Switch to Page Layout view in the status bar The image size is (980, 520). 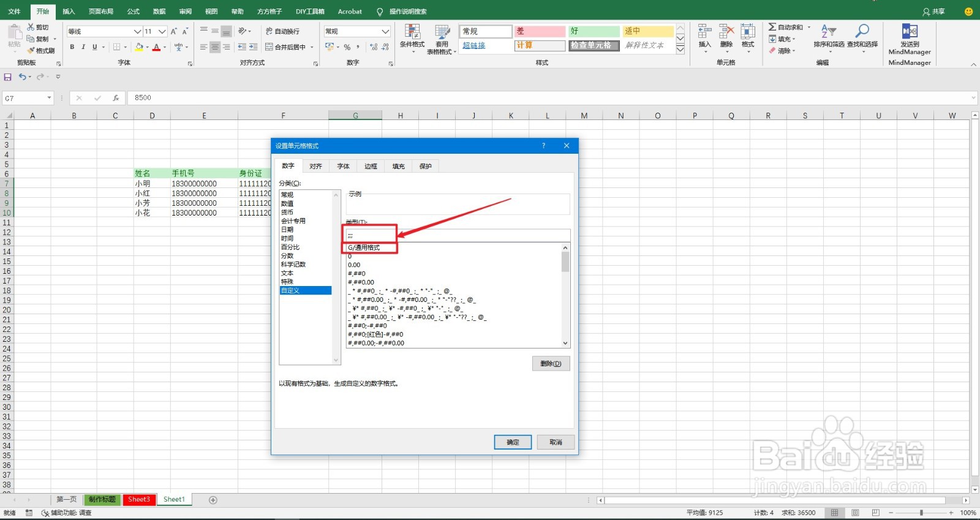[x=856, y=513]
